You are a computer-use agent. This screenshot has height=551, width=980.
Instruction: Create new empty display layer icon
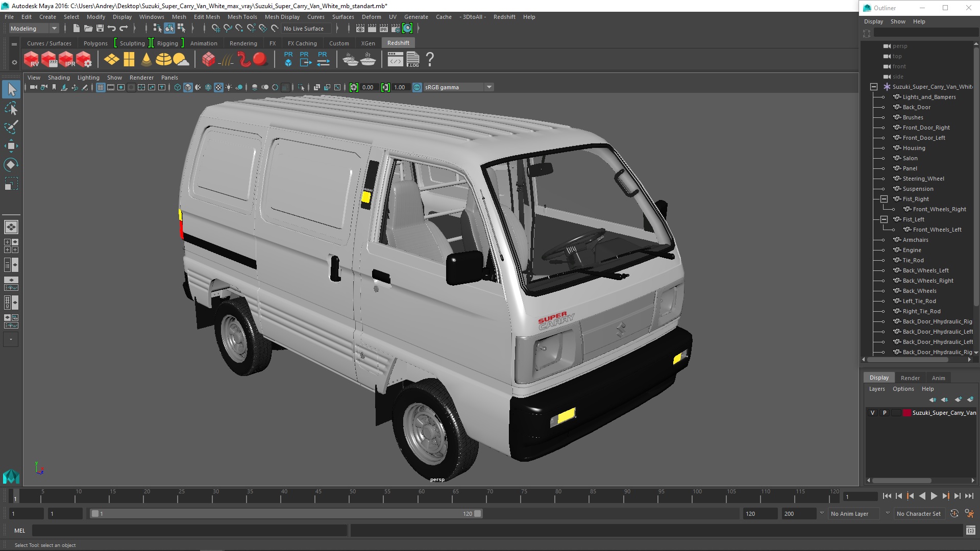pos(958,399)
